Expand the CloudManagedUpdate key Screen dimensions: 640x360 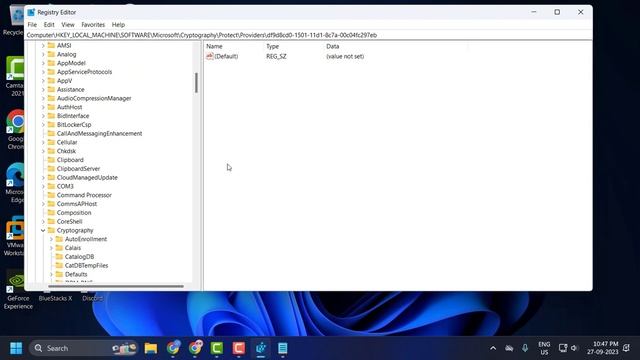click(43, 178)
